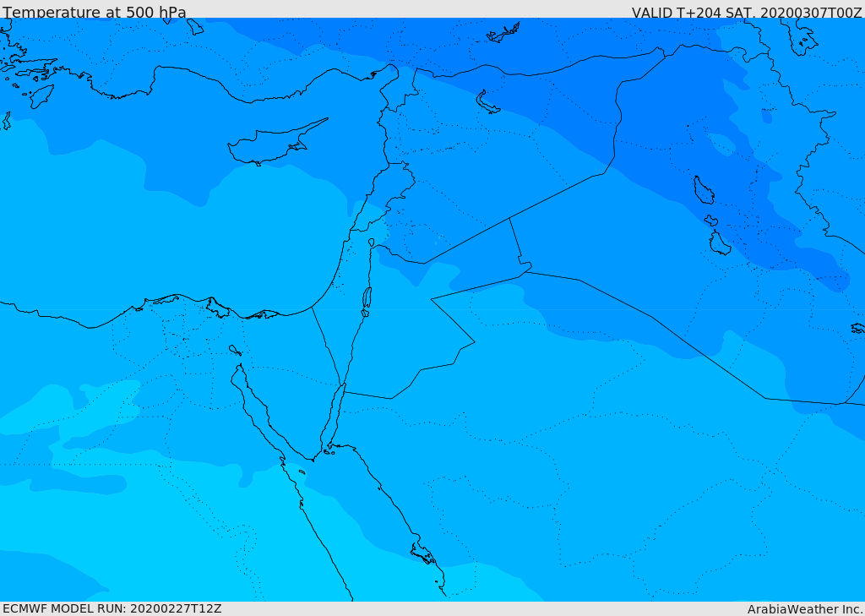865x616 pixels.
Task: Click the 'ECMWF MODEL RUN: 20200227T12Z' footer text
Action: click(112, 608)
